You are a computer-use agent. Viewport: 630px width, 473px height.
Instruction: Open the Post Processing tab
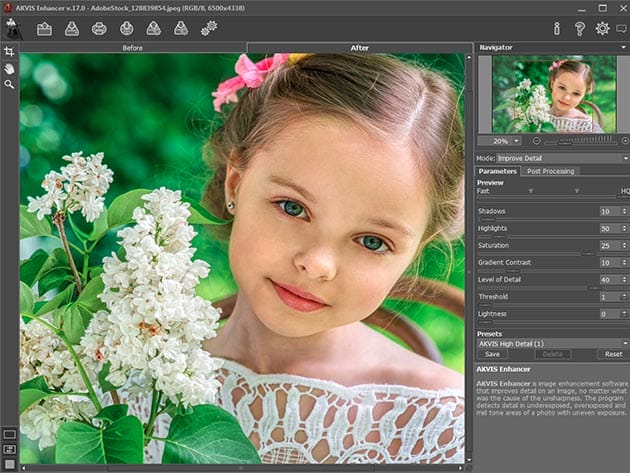pyautogui.click(x=551, y=171)
